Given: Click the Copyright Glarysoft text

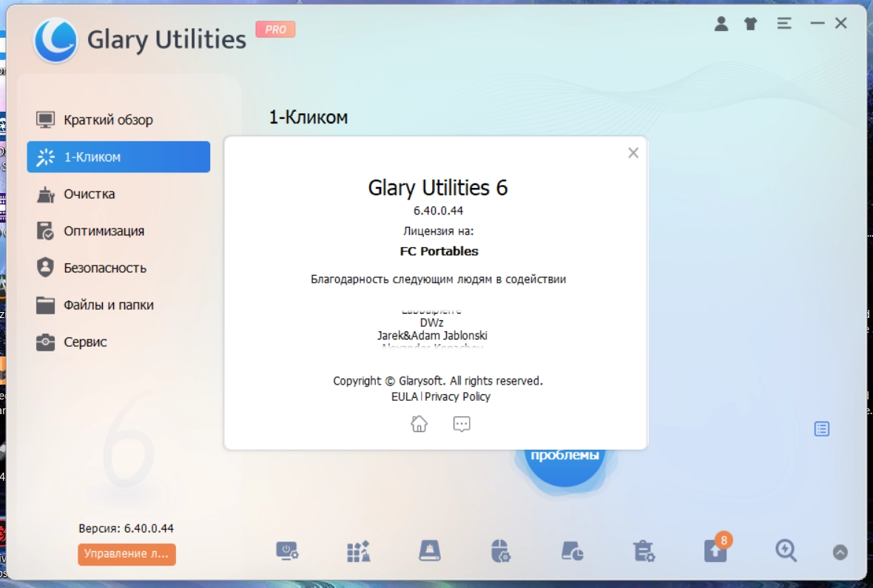Looking at the screenshot, I should tap(438, 381).
